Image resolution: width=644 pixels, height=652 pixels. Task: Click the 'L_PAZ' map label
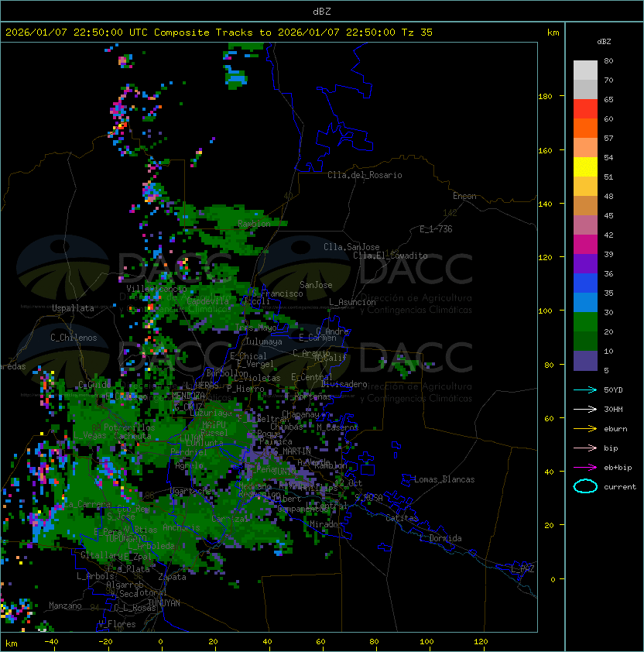[522, 569]
